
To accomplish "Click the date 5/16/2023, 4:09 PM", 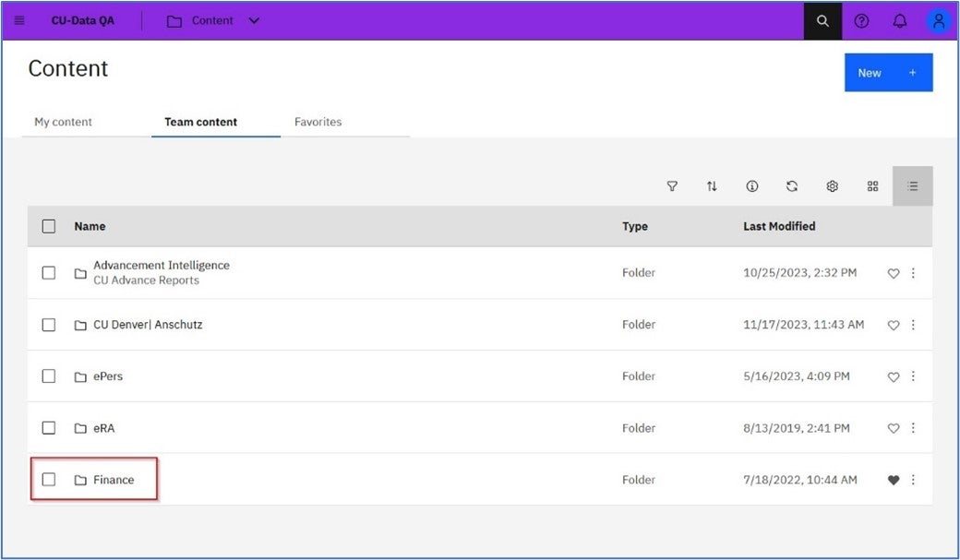I will (x=796, y=376).
